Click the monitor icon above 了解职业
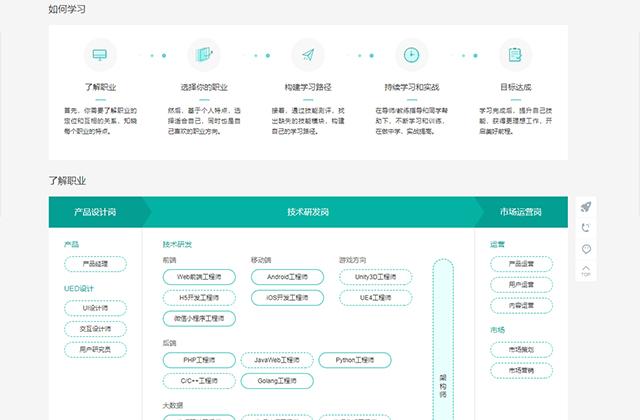Screen dimensions: 640x420 (100, 55)
